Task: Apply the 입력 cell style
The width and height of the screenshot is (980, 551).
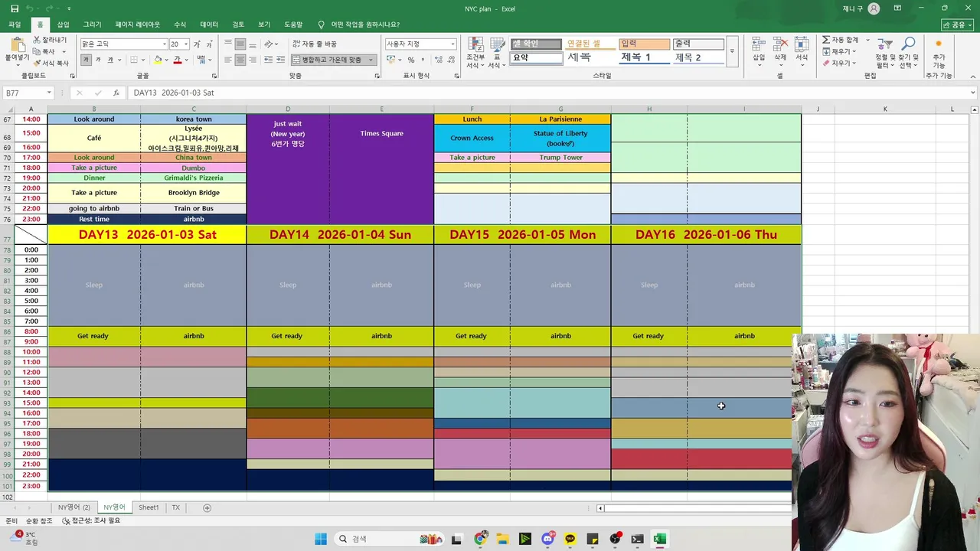Action: [644, 44]
